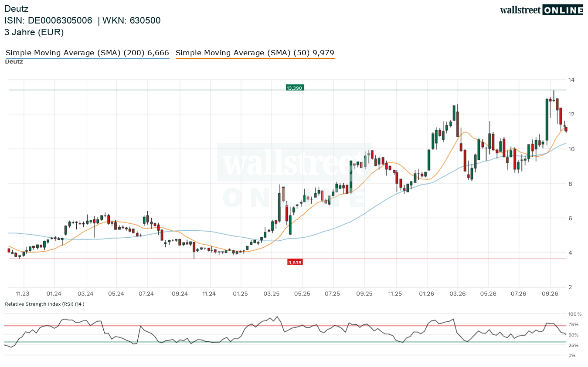Click the Relative Strength Index (RSI) (14) label
This screenshot has height=367, width=588.
tap(44, 304)
